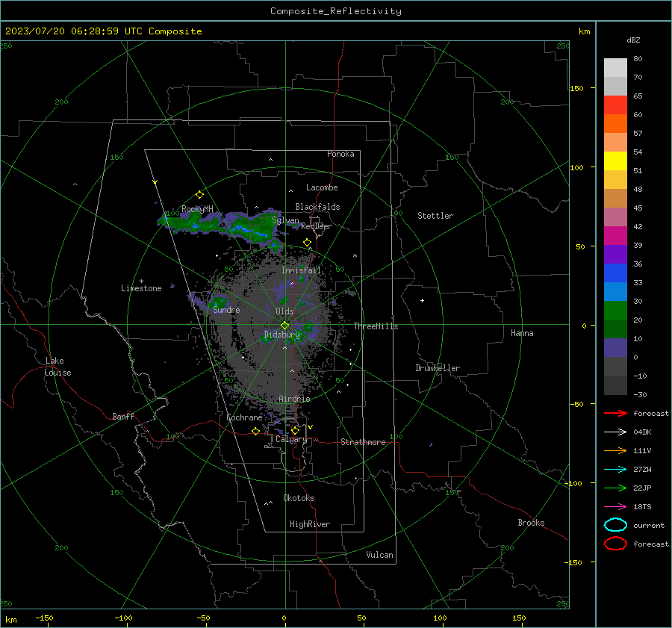
Task: Click the ThreeHills city label
Action: 376,326
